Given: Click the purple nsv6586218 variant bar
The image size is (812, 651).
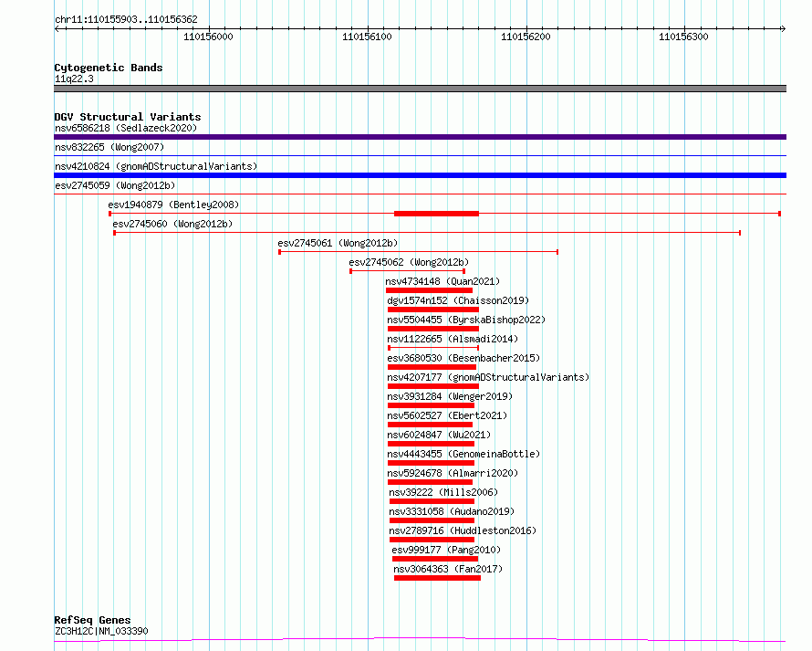Looking at the screenshot, I should coord(420,137).
